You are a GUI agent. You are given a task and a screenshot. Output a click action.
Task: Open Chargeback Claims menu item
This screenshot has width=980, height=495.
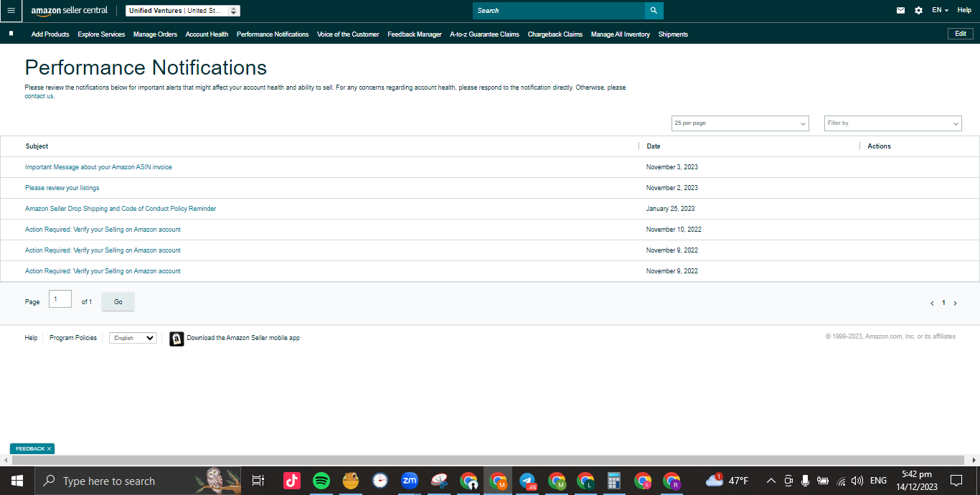coord(555,34)
